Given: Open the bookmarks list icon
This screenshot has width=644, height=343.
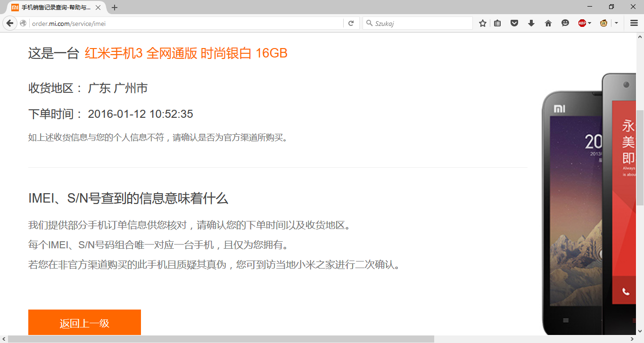Looking at the screenshot, I should click(497, 23).
